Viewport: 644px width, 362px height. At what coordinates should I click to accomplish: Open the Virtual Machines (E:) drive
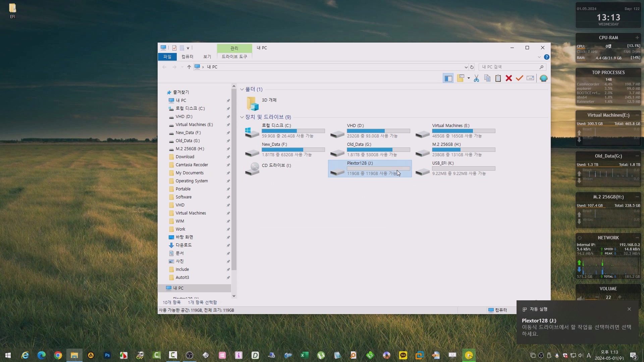tap(450, 126)
